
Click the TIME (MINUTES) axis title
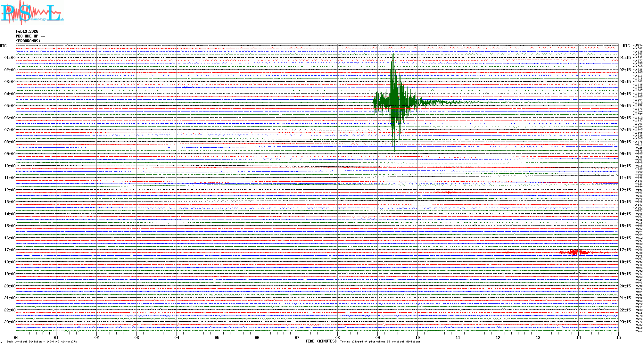(321, 341)
